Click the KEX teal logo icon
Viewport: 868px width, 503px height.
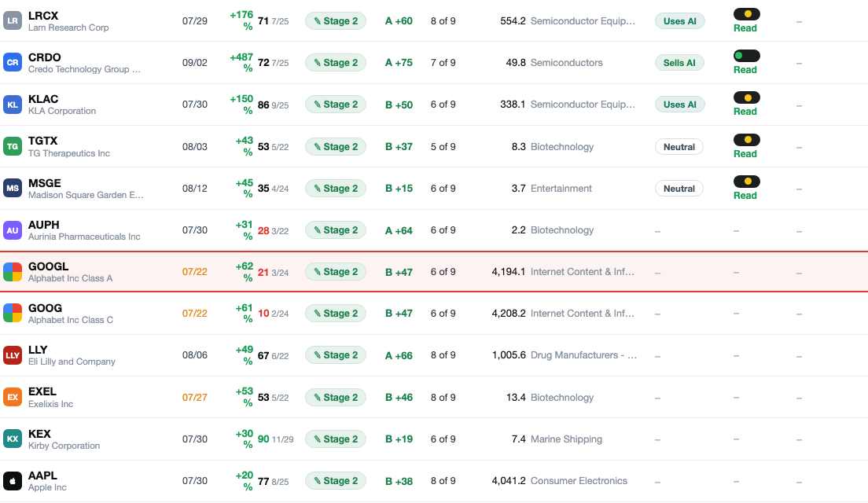[12, 439]
